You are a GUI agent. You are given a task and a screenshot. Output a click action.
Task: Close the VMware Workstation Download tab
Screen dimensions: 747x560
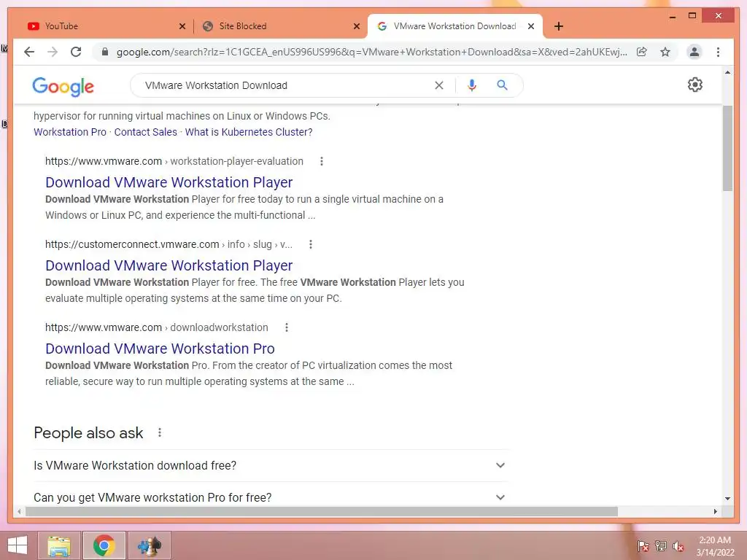pyautogui.click(x=531, y=26)
